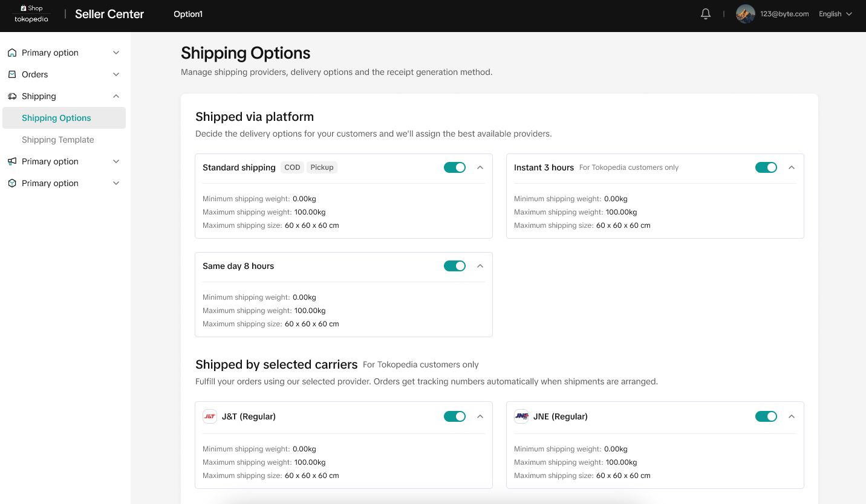Image resolution: width=866 pixels, height=504 pixels.
Task: Turn off Instant 3 hours toggle
Action: tap(766, 167)
